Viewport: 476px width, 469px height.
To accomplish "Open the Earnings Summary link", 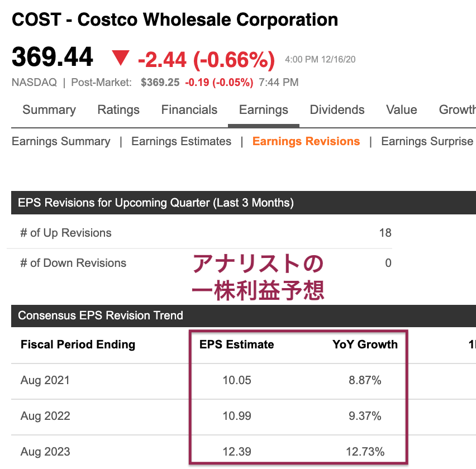I will click(x=61, y=141).
